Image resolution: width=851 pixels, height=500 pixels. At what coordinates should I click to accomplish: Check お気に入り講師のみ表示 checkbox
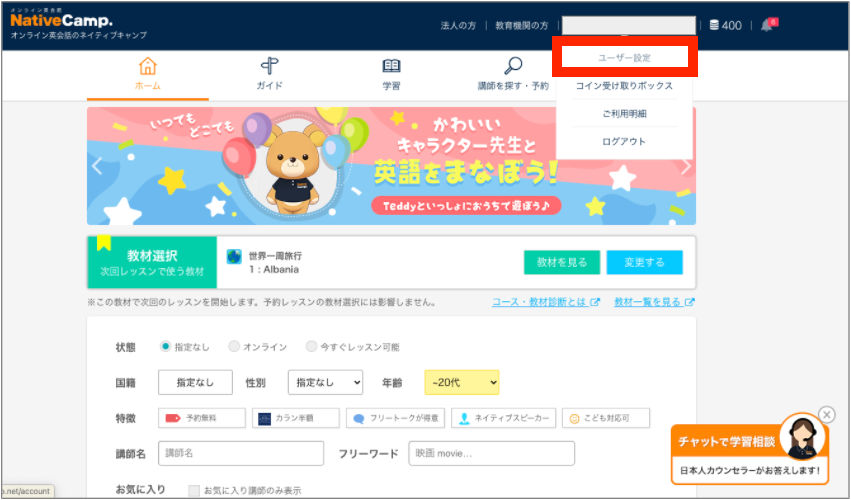pyautogui.click(x=194, y=490)
